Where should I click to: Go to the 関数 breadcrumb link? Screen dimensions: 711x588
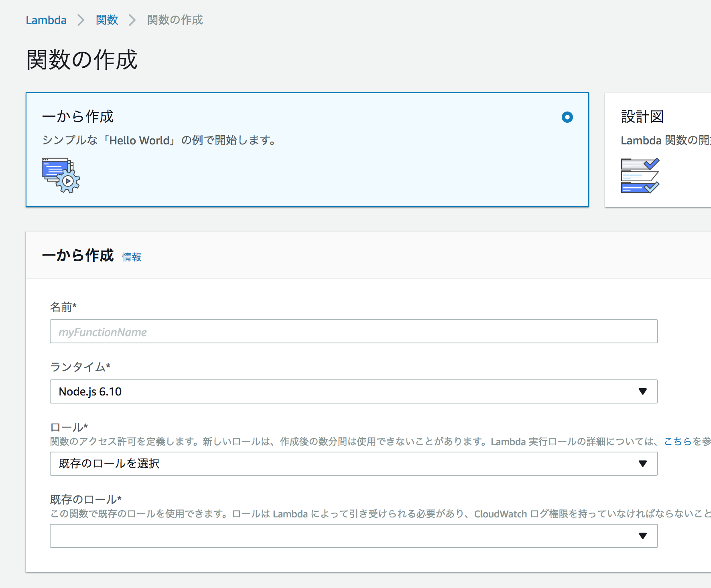pos(107,20)
